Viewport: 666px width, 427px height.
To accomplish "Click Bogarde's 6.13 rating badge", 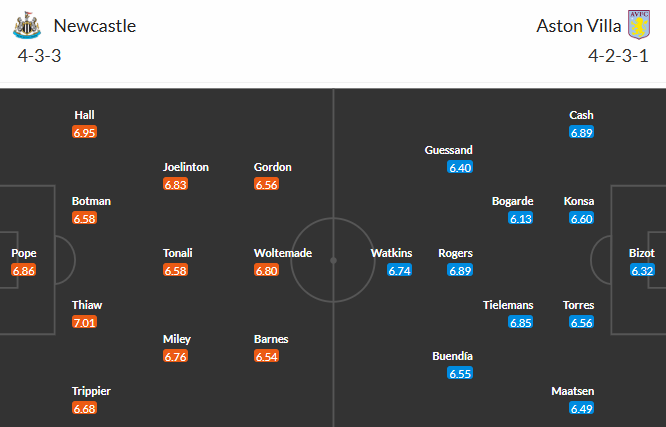I will (520, 218).
